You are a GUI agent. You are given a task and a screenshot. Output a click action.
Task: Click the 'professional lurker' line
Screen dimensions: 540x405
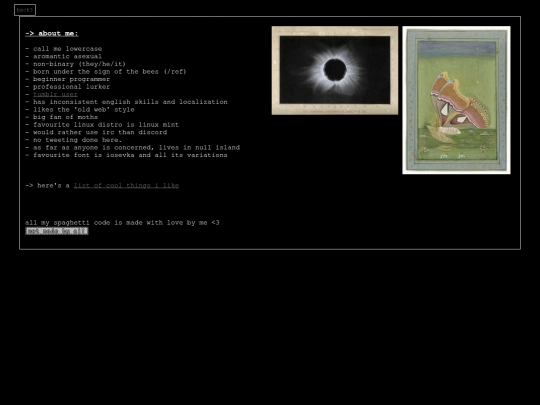click(68, 87)
